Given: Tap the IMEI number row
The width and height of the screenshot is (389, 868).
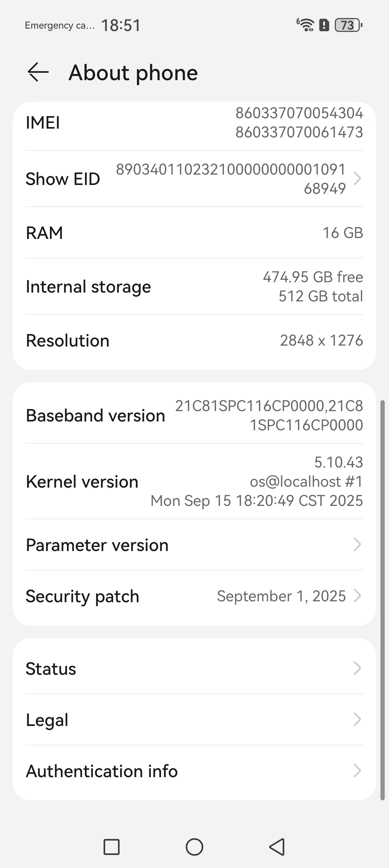Looking at the screenshot, I should (194, 123).
